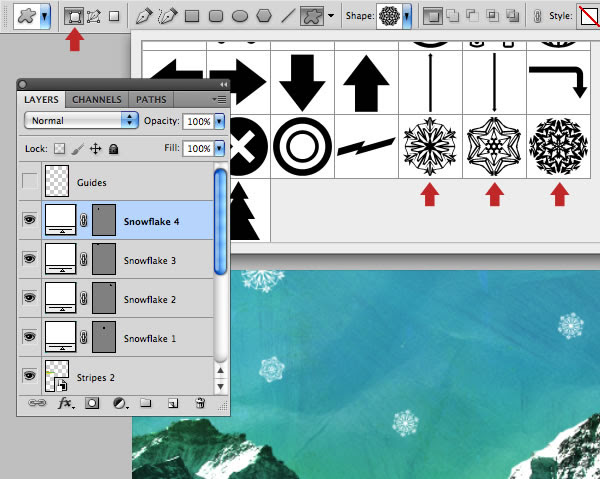Select Fill Pixels mode in options bar

click(114, 16)
